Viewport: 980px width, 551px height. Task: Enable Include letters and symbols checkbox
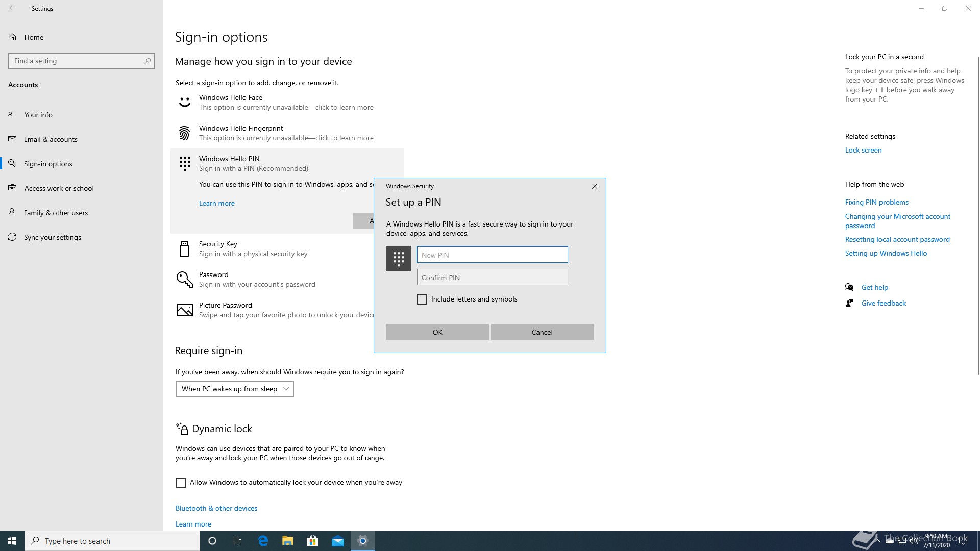[422, 299]
